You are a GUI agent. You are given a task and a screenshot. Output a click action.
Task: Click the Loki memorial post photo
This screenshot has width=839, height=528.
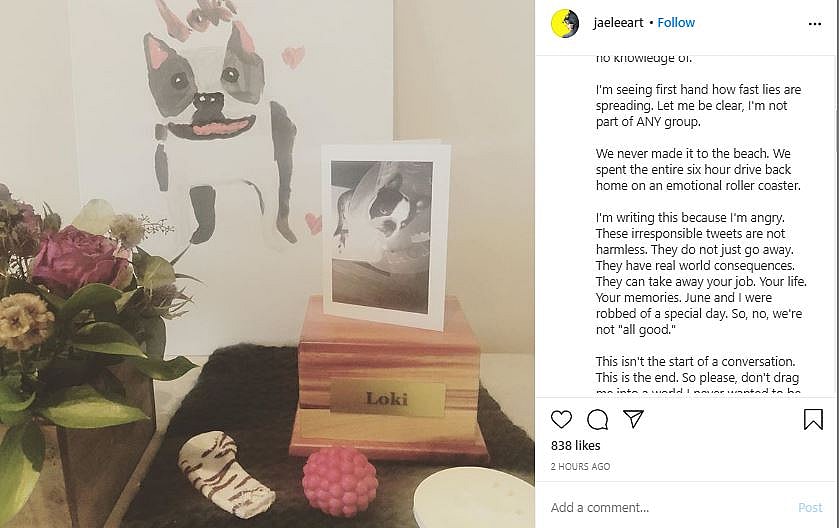pyautogui.click(x=267, y=264)
